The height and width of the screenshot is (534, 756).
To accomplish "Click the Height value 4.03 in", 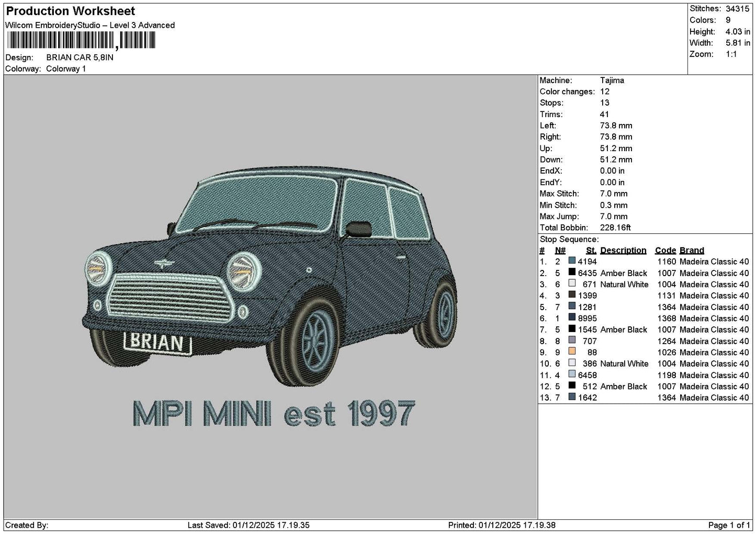I will click(738, 32).
